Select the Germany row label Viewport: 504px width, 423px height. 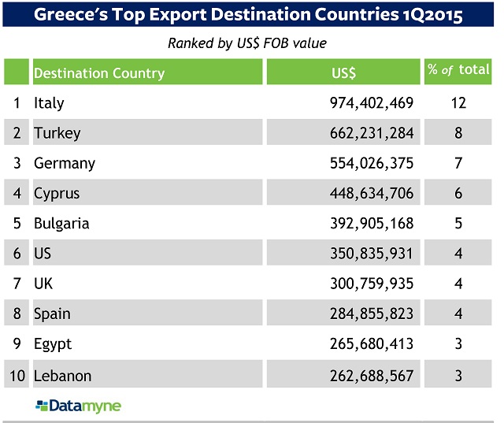[x=65, y=164]
